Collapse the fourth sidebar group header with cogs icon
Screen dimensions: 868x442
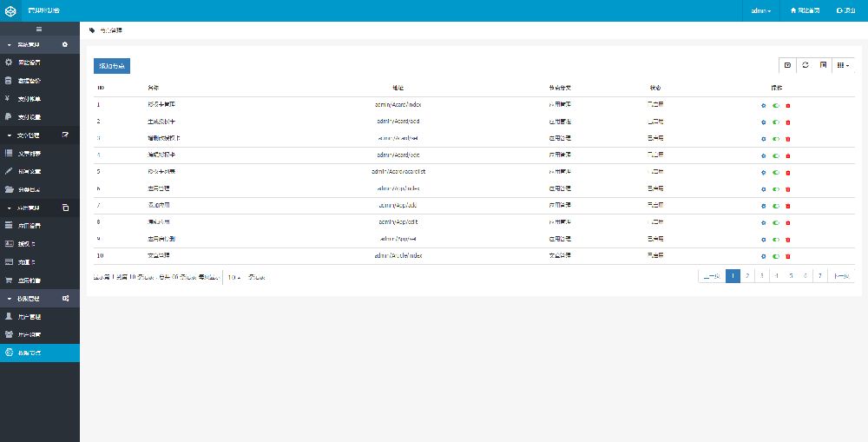[x=40, y=299]
